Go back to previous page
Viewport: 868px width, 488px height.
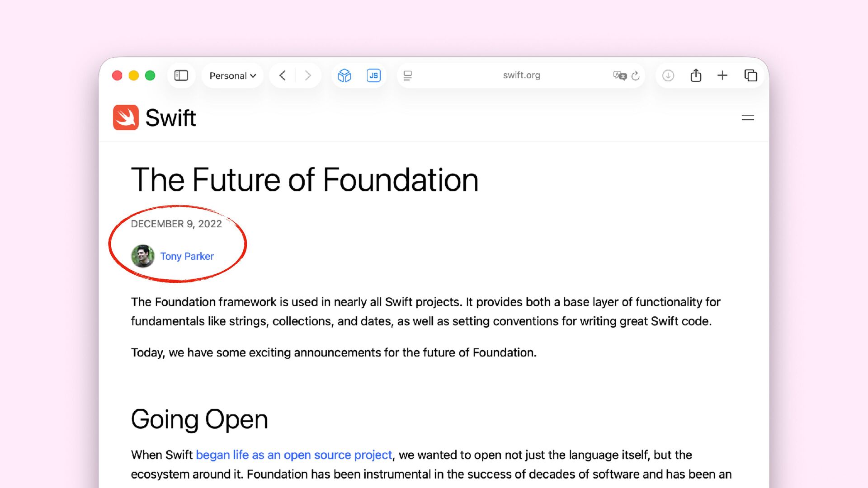pyautogui.click(x=283, y=75)
